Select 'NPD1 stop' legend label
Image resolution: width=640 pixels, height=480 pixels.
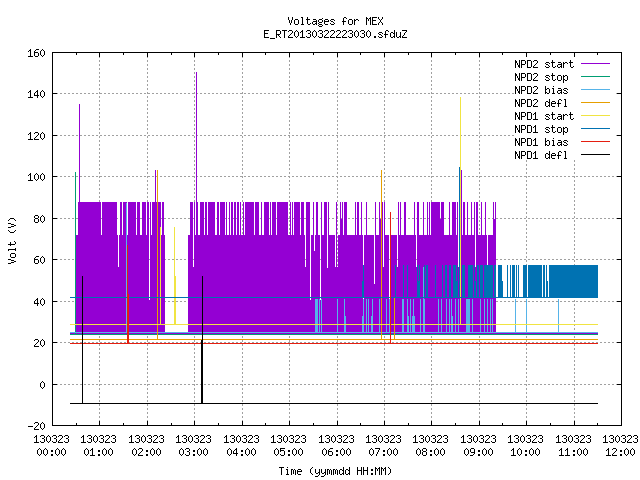pos(541,129)
